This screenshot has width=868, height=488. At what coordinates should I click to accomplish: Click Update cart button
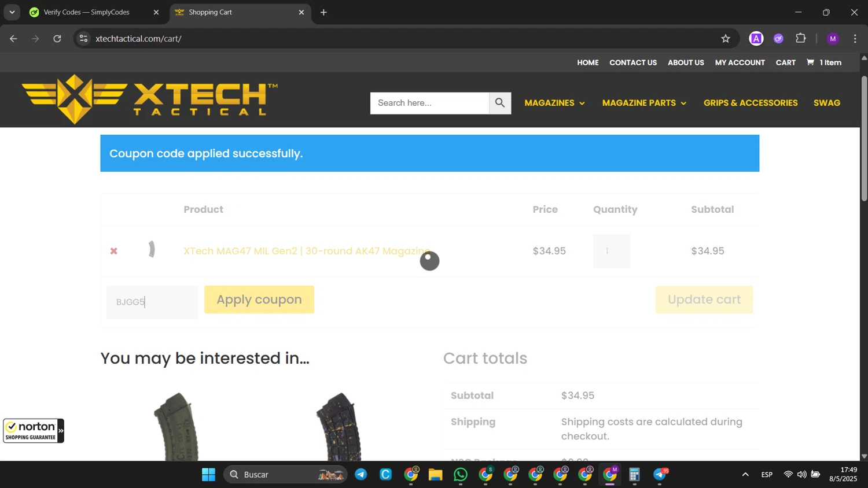(x=704, y=300)
